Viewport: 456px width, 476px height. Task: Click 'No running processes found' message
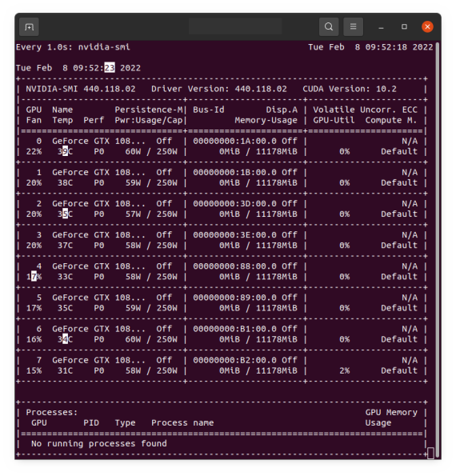click(x=99, y=443)
